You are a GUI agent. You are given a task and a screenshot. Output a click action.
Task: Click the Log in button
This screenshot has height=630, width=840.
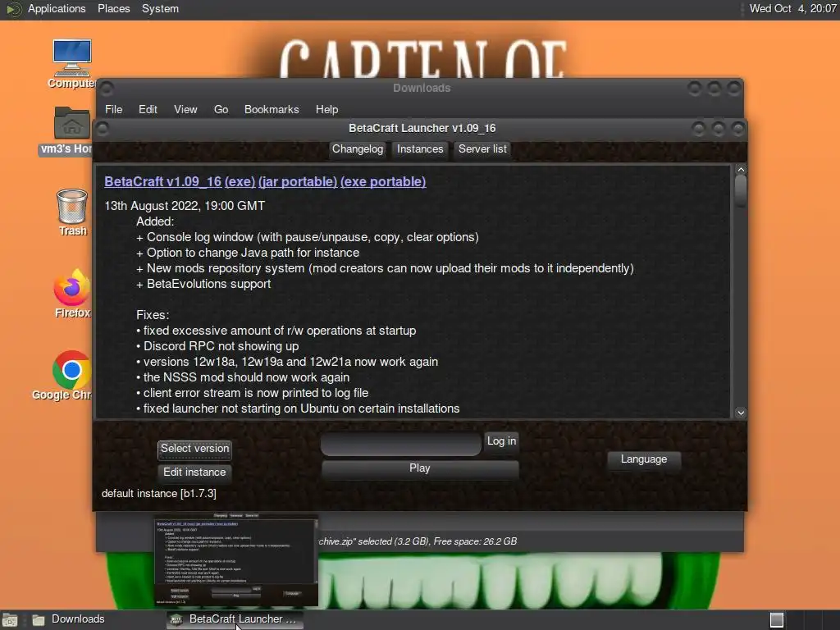501,441
